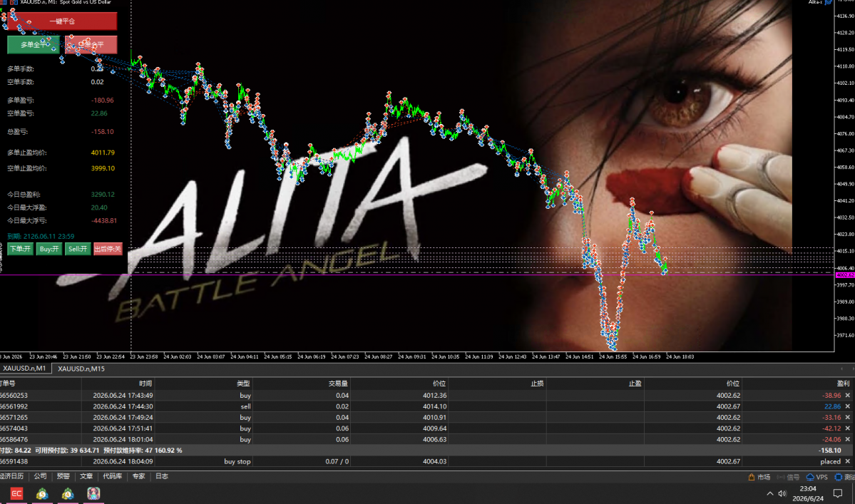Screen dimensions: 855x504
Task: Open the 代码库 code base tab
Action: (x=113, y=476)
